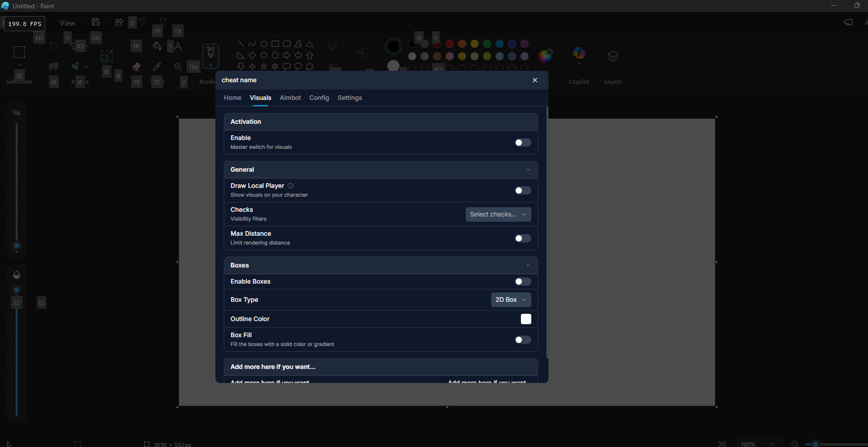The width and height of the screenshot is (868, 447).
Task: Open the View menu in Paint
Action: [x=67, y=23]
